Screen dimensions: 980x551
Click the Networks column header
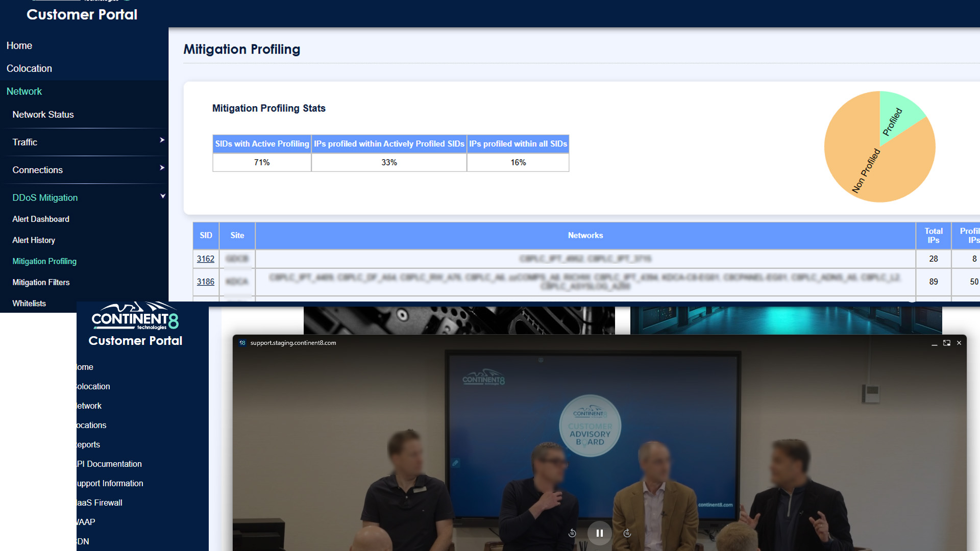coord(585,235)
